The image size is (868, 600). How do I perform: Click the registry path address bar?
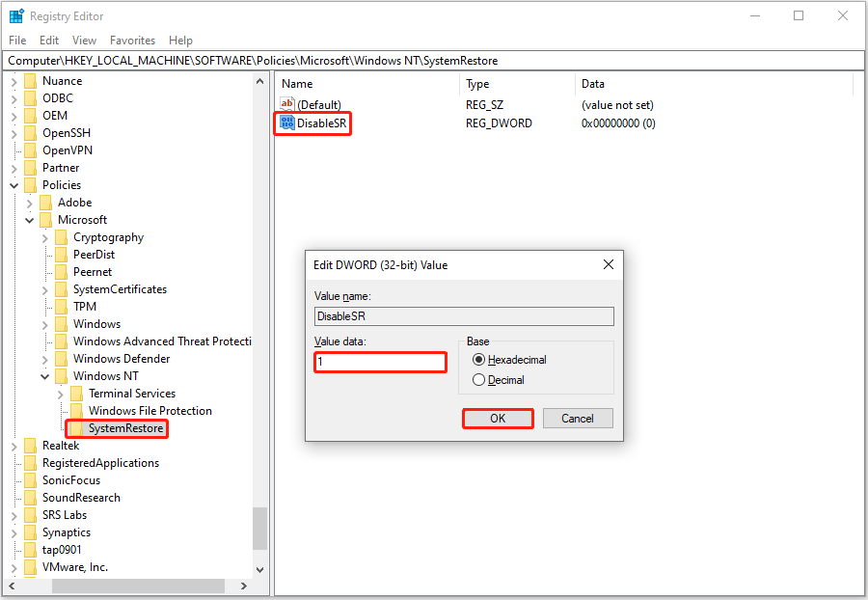[433, 61]
